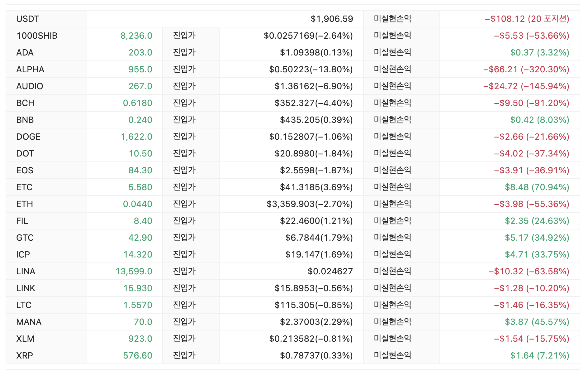Click XLM loss −$1.54 (−15.75%)
This screenshot has width=588, height=371.
[x=532, y=339]
